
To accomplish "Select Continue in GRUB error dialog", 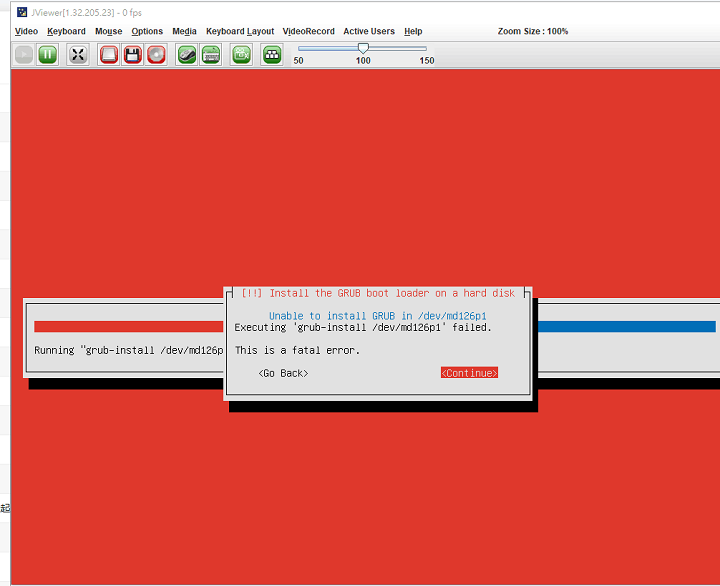I will [469, 373].
